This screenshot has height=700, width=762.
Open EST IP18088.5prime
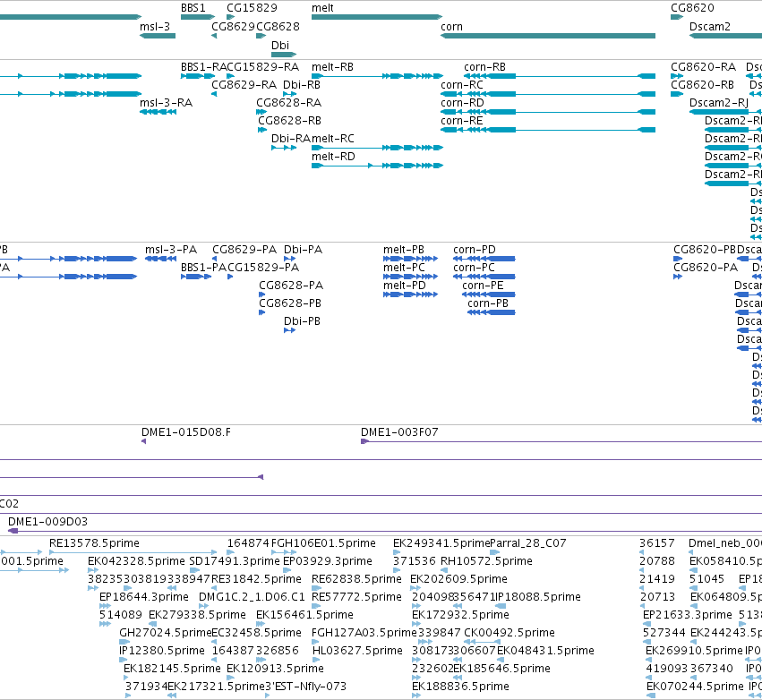537,597
